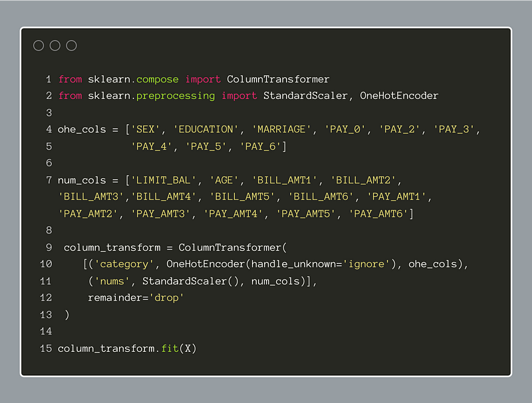Viewport: 532px width, 403px height.
Task: Click the word 'compose' on line 1
Action: pos(158,79)
